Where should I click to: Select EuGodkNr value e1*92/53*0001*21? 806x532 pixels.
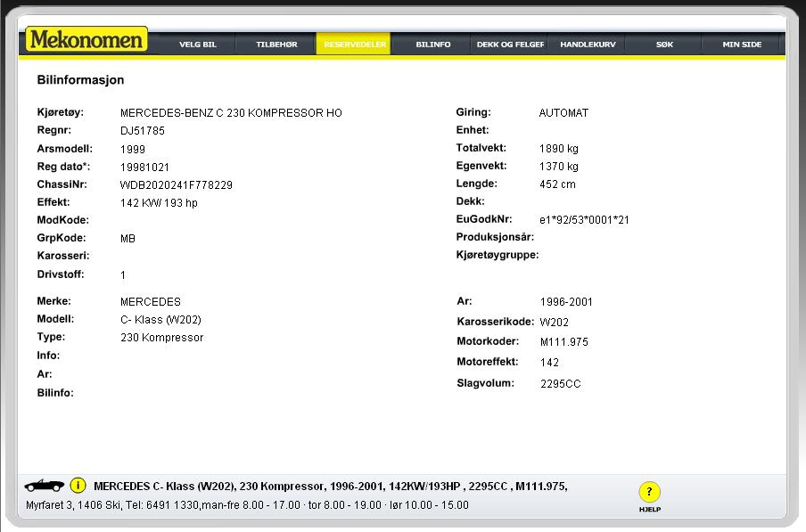584,220
